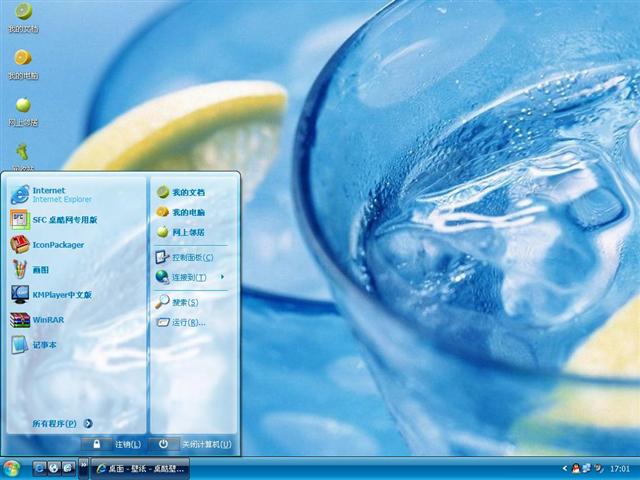Select the 我的文档 lime desktop icon
This screenshot has height=480, width=640.
tap(23, 18)
